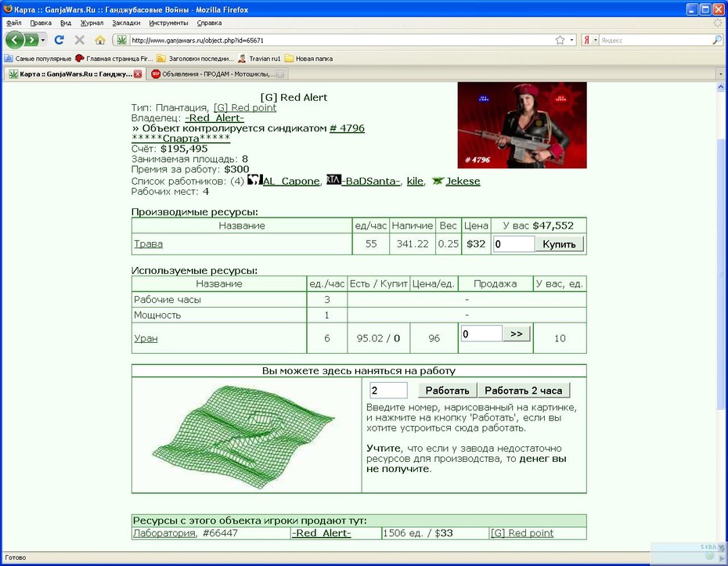Open worker kile profile
728x566 pixels.
(x=415, y=181)
